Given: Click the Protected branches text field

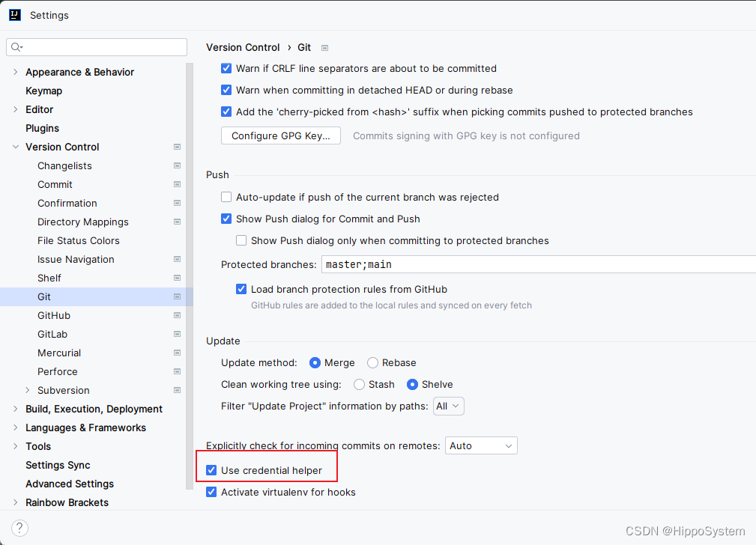Looking at the screenshot, I should click(539, 264).
